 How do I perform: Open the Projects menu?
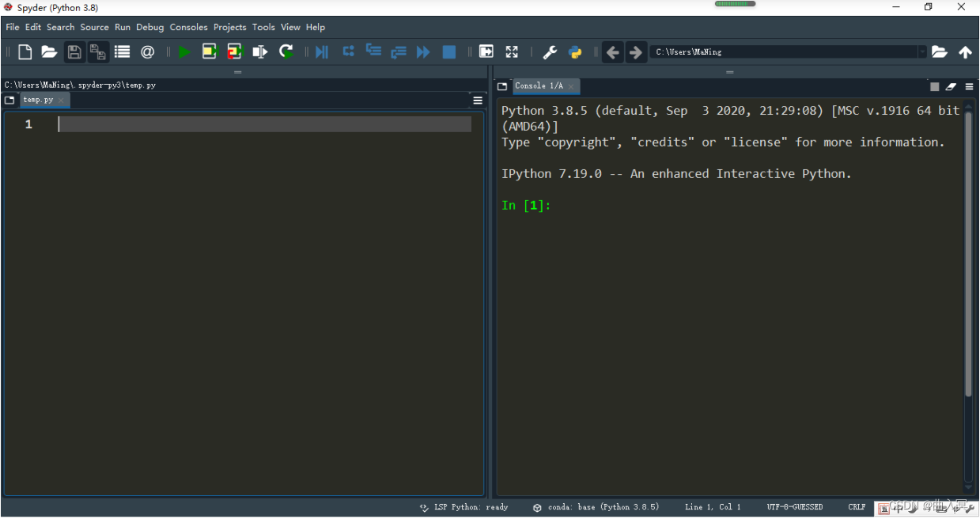click(230, 27)
